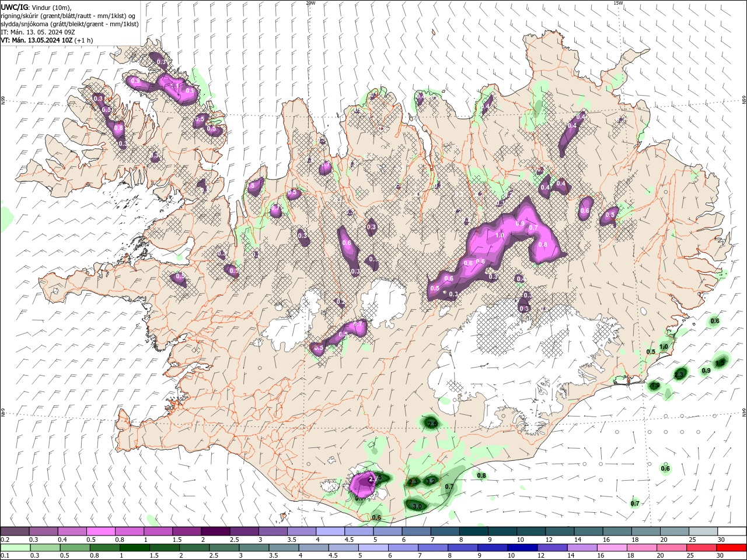747x560 pixels.
Task: Click the '16' light pink swatch in rain legend
Action: pos(612,548)
